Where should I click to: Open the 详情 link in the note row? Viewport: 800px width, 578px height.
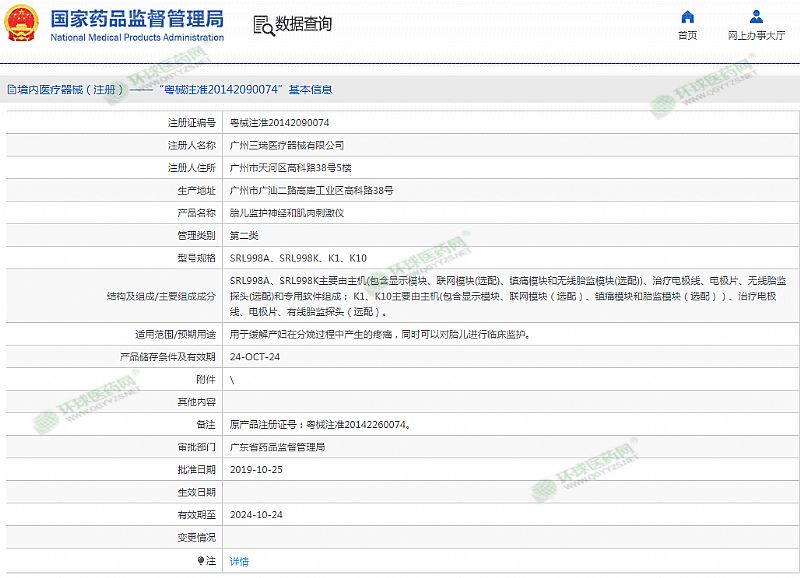click(x=239, y=562)
